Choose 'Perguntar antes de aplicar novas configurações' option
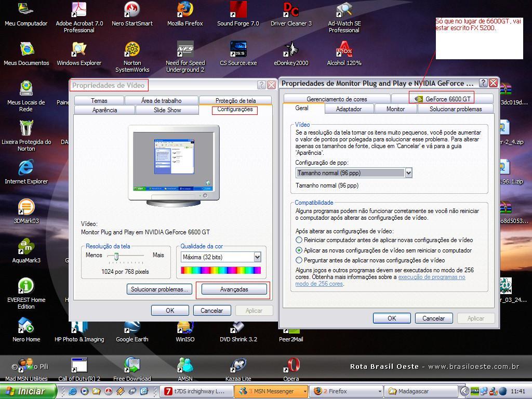 coord(299,260)
